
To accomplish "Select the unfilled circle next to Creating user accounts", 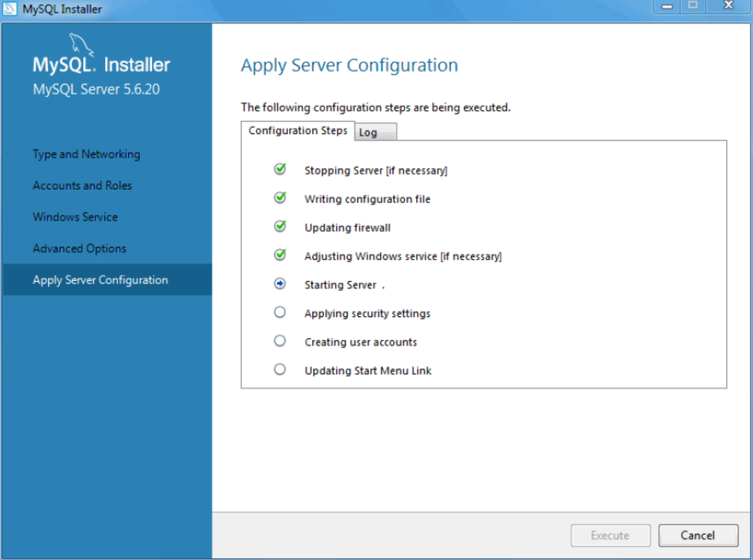I will point(280,341).
